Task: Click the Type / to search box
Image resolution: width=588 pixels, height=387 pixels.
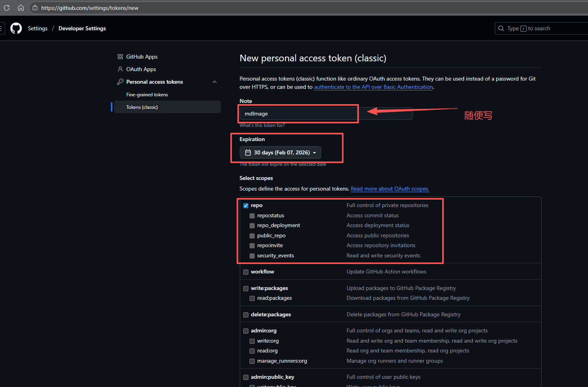Action: coord(541,28)
